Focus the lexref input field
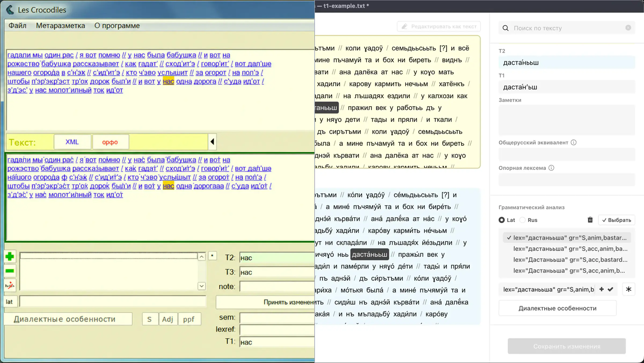The height and width of the screenshot is (363, 644). click(277, 329)
